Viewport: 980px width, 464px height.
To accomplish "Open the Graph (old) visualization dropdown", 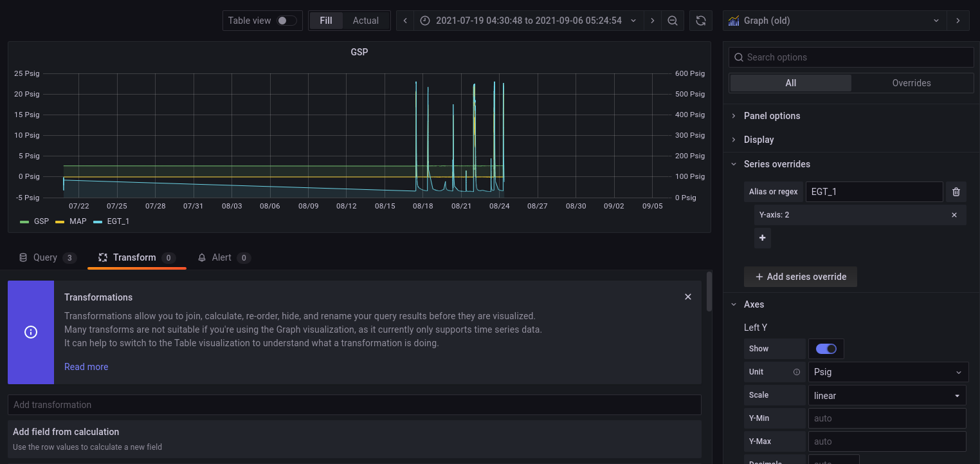I will tap(936, 20).
